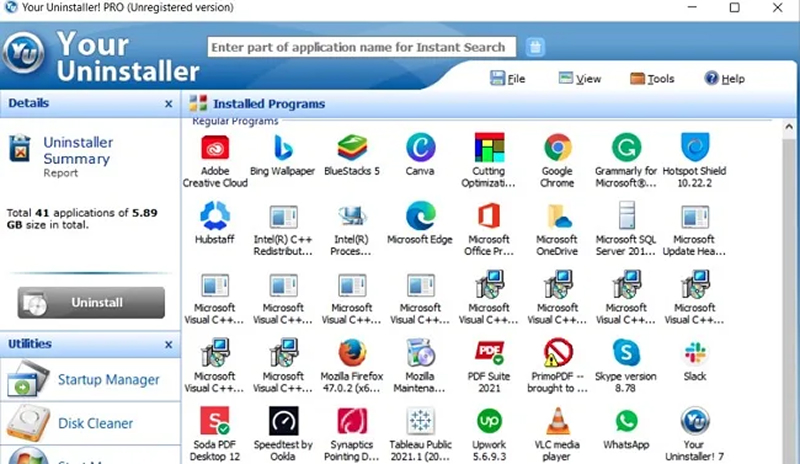The image size is (800, 464).
Task: Select the Hubstaff program icon
Action: 215,216
